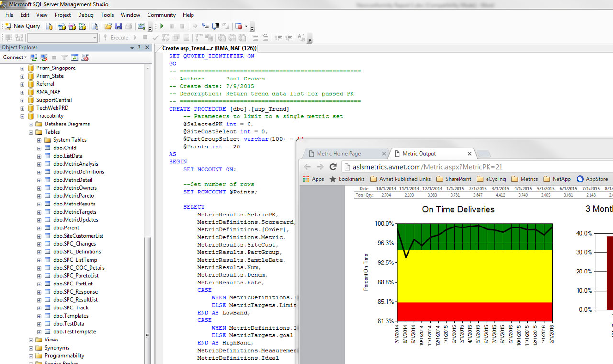Expand the RMA_NAF database node
The width and height of the screenshot is (613, 364).
[23, 92]
